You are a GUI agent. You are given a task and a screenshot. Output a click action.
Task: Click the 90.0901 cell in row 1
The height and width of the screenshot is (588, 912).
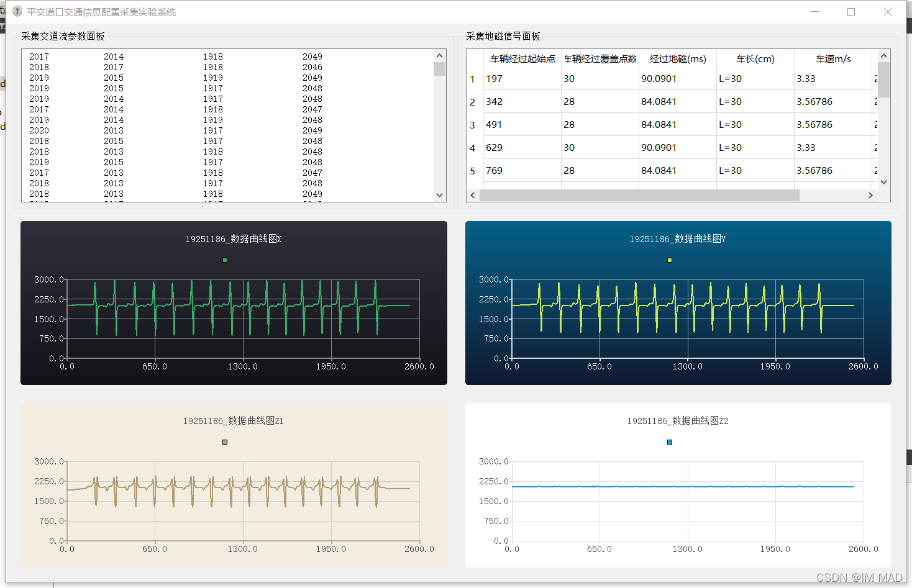pyautogui.click(x=678, y=79)
